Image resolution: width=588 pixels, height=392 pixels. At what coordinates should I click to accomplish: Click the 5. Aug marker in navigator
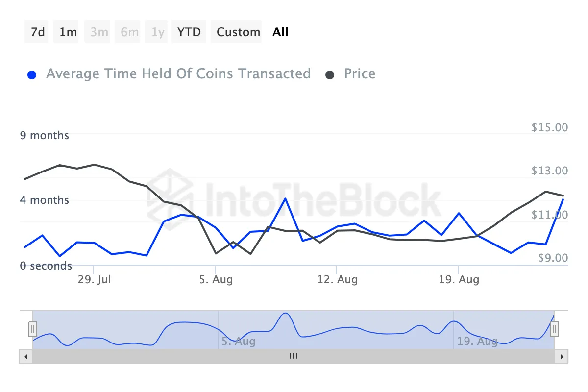[x=239, y=341]
